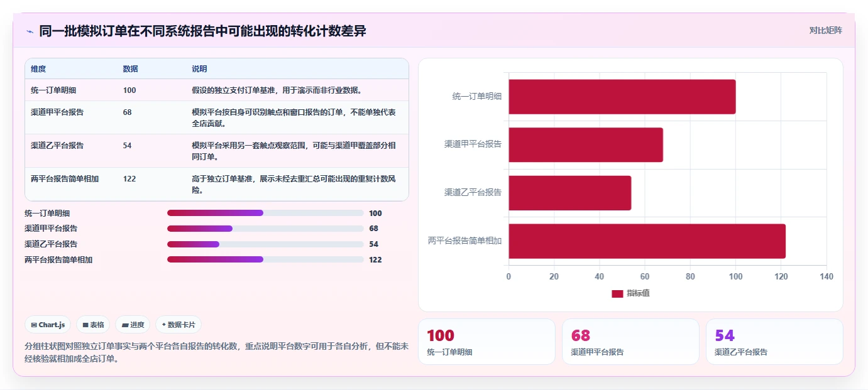Viewport: 868px width, 390px height.
Task: Click the 渠道乙平台报告 bar in the chart
Action: point(569,193)
